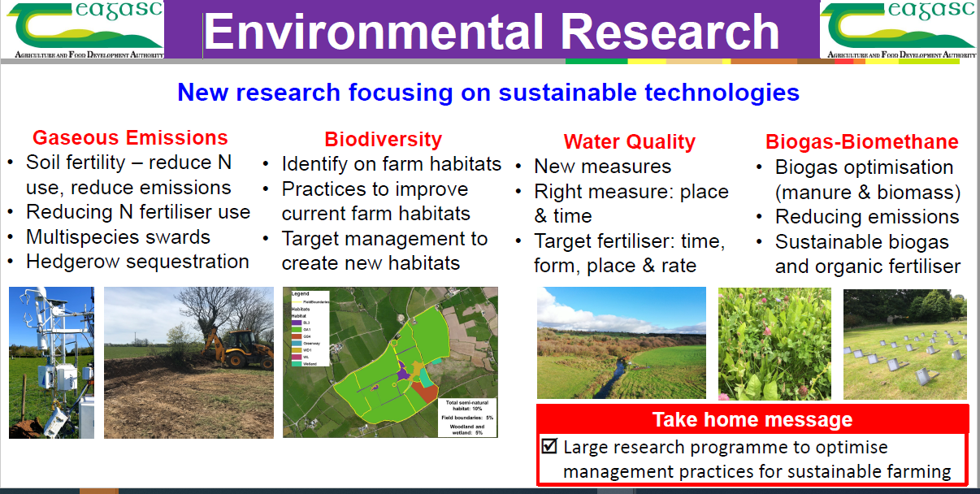Click the 'Reducing emissions' bullet
The image size is (980, 494).
pyautogui.click(x=867, y=217)
